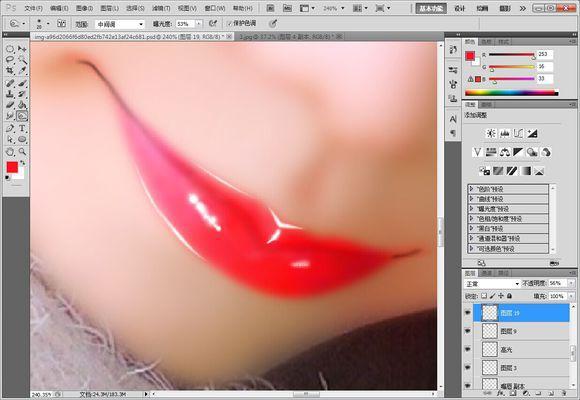Toggle lock position
580x400 pixels.
501,296
